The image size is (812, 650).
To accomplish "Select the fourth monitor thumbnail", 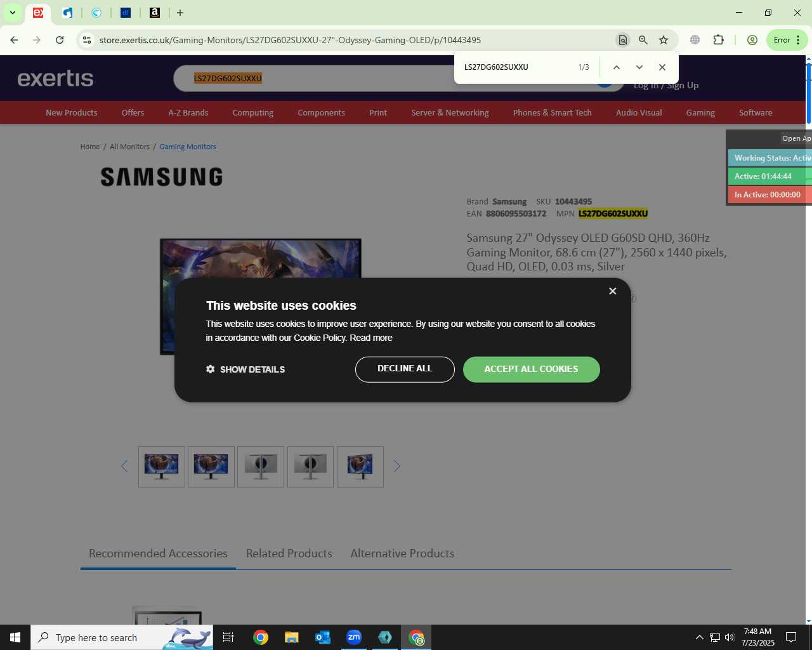I will tap(310, 467).
